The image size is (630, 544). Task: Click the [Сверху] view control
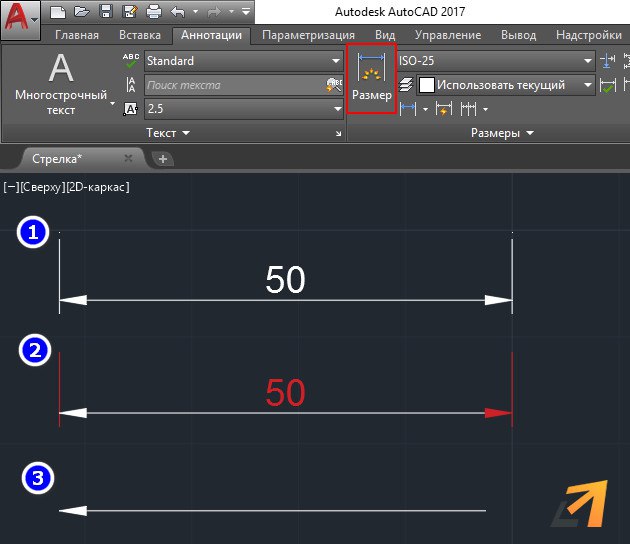click(43, 187)
